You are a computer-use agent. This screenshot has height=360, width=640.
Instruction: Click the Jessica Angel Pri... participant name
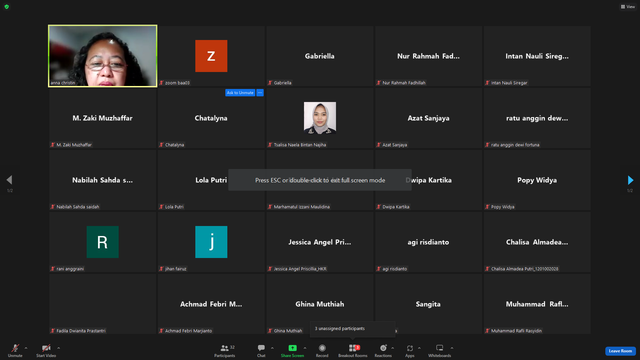point(320,242)
